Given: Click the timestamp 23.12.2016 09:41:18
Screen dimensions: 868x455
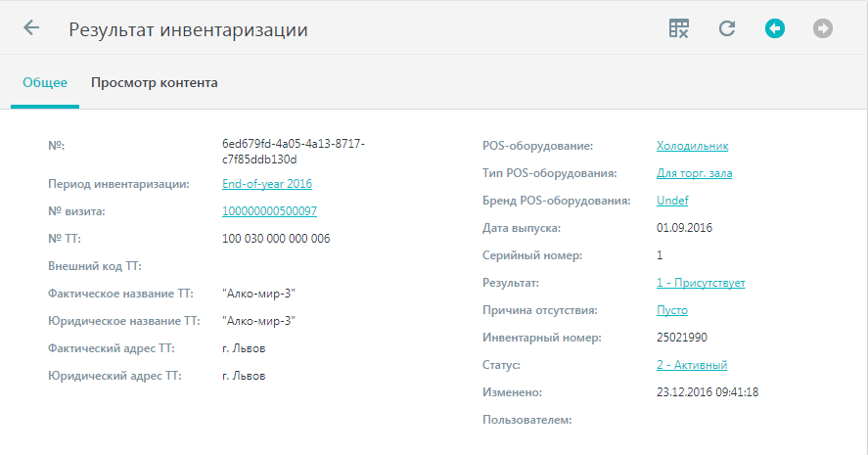Looking at the screenshot, I should 708,392.
